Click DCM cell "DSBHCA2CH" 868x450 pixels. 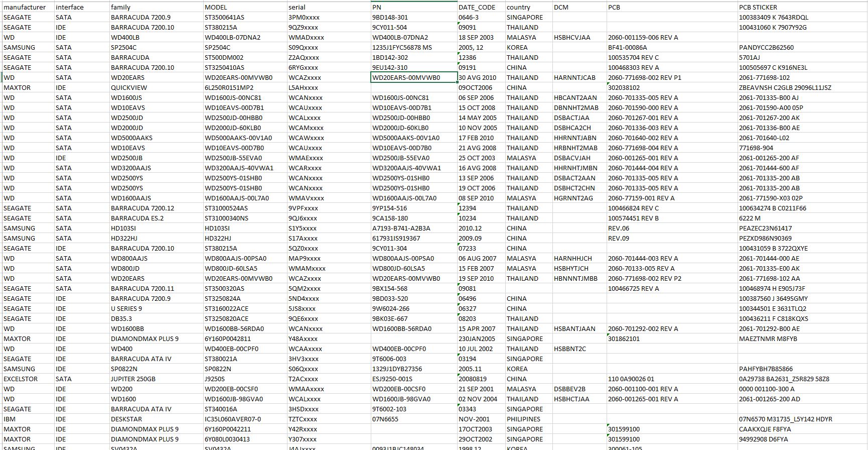pos(580,128)
